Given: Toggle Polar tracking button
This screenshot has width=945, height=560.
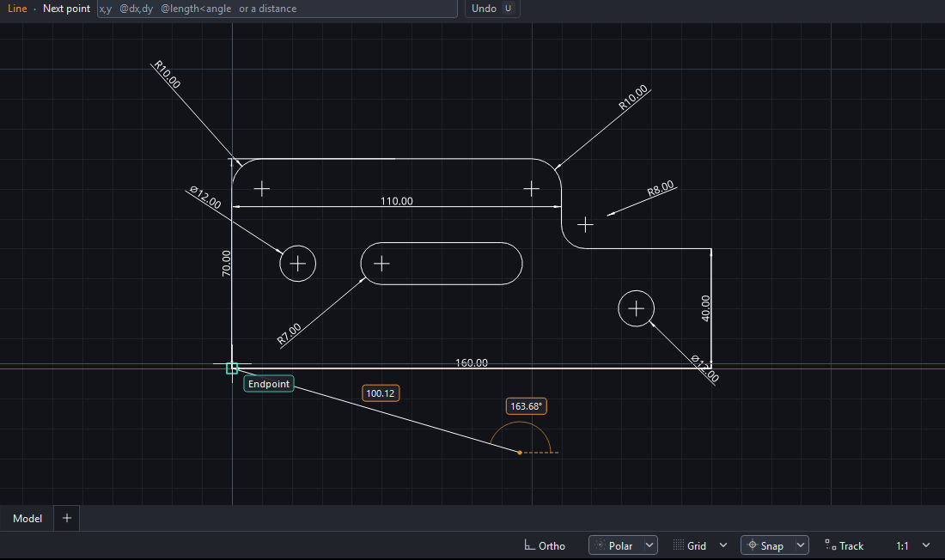Looking at the screenshot, I should pyautogui.click(x=616, y=545).
